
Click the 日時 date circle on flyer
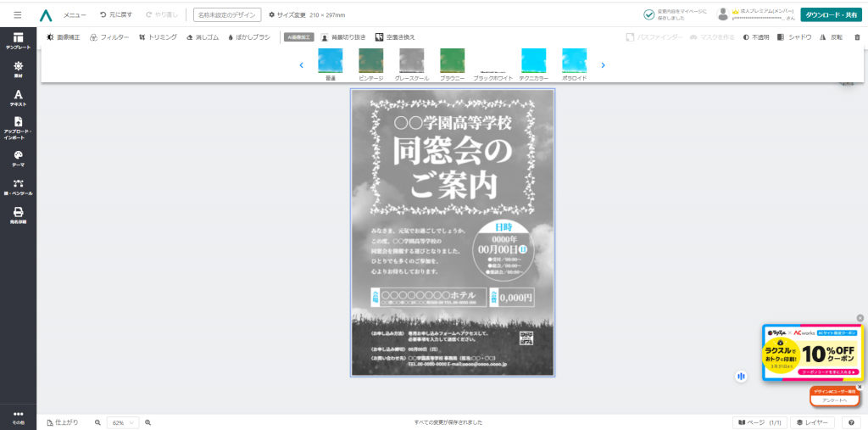click(504, 250)
